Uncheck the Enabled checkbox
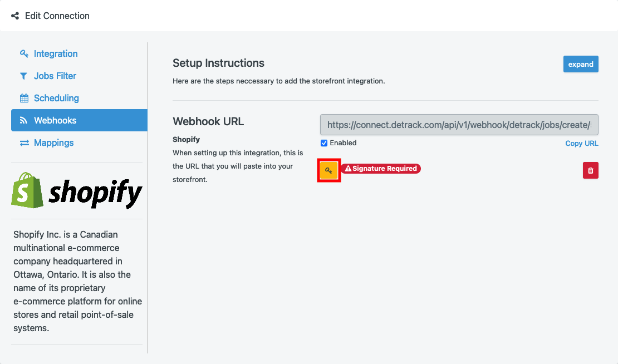The width and height of the screenshot is (618, 364). tap(324, 143)
